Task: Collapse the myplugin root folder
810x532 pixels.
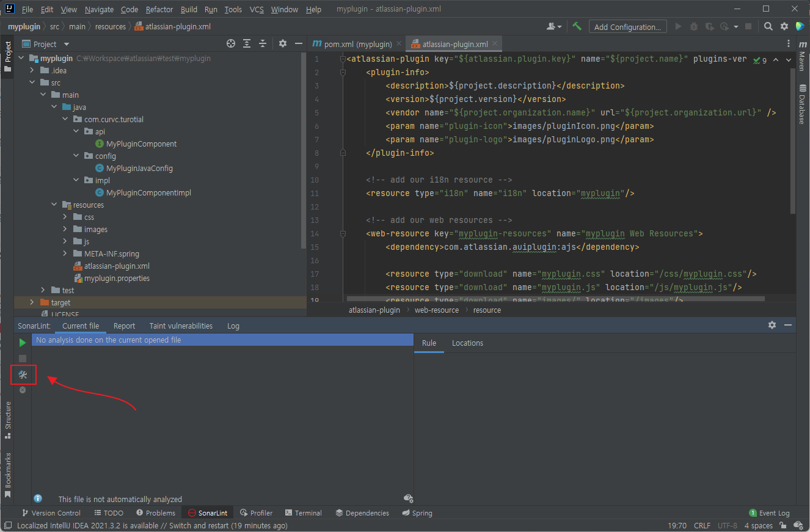Action: pos(21,59)
